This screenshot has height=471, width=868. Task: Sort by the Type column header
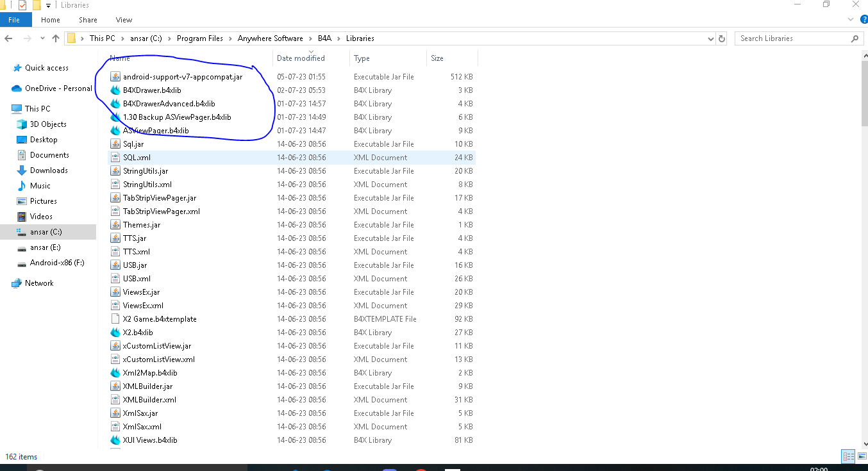tap(388, 58)
